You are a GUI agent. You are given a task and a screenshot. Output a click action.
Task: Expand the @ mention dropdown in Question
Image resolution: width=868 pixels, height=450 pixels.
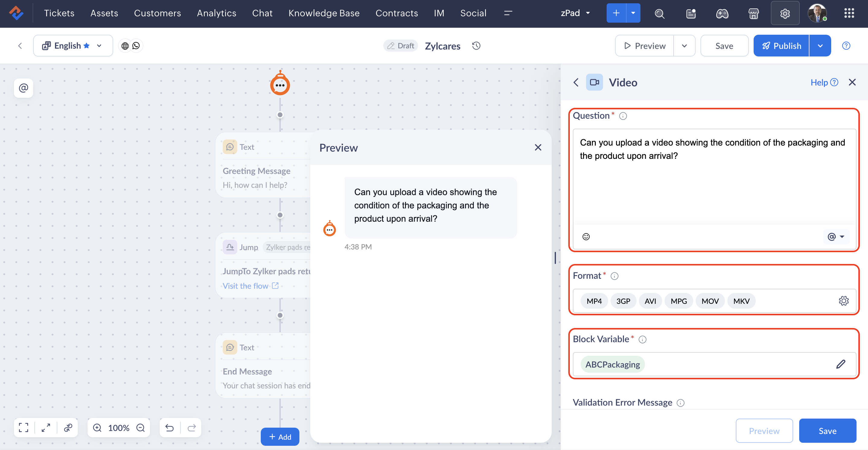pos(836,237)
